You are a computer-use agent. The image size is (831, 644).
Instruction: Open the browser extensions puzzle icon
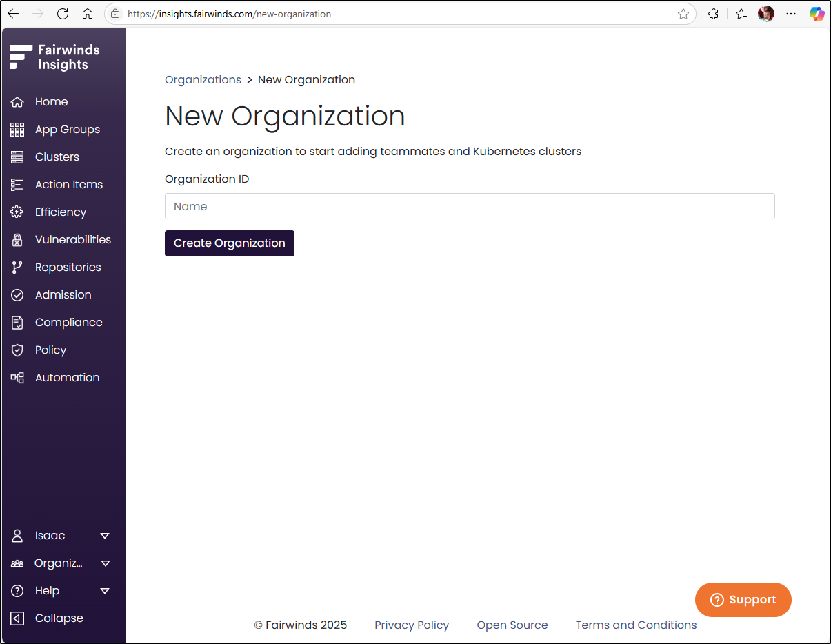coord(714,14)
